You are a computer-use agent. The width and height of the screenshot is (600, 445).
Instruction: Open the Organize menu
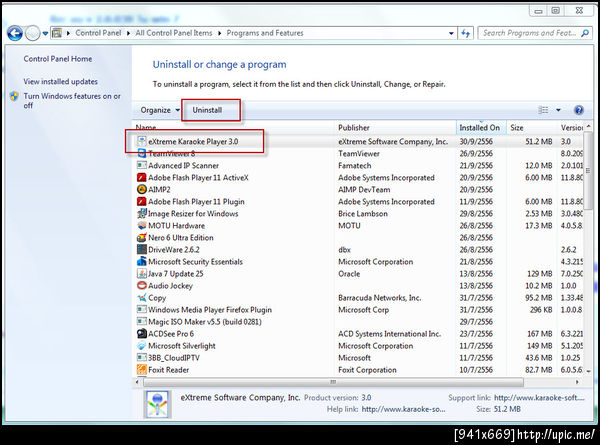pos(160,110)
